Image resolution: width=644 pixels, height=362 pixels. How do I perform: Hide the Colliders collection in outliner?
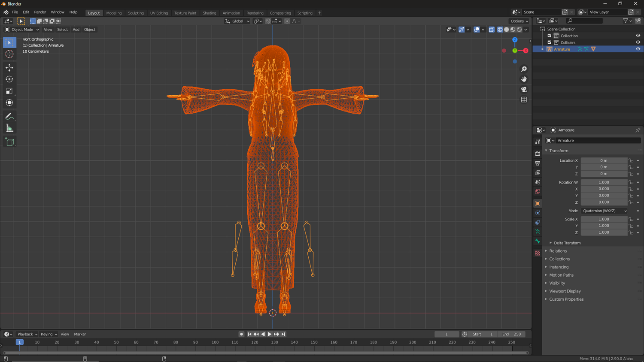click(x=638, y=42)
